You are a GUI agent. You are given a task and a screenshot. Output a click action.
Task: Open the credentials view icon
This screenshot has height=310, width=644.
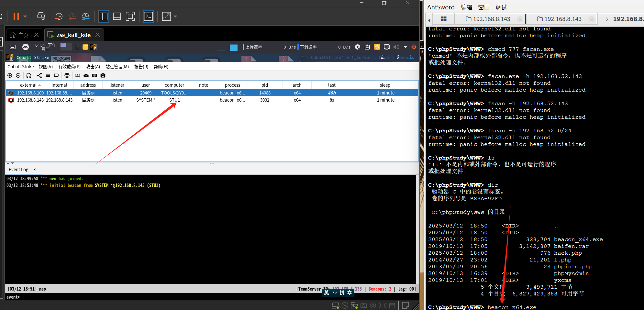pyautogui.click(x=78, y=75)
